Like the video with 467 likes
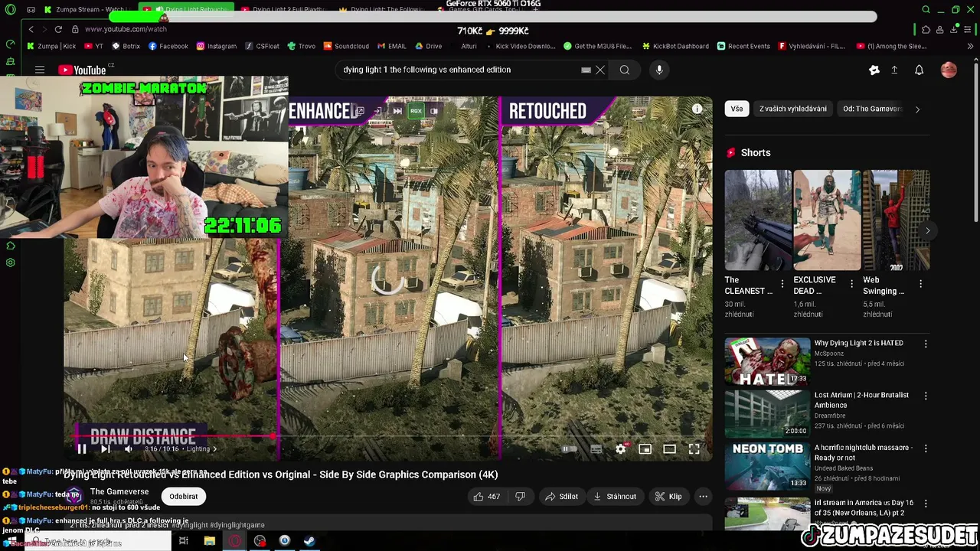980x551 pixels. (x=486, y=497)
